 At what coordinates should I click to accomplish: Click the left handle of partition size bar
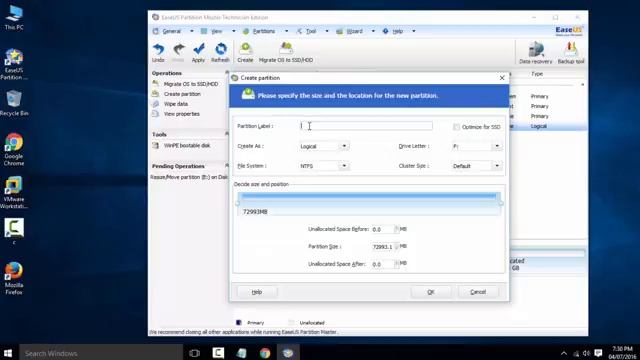click(238, 203)
